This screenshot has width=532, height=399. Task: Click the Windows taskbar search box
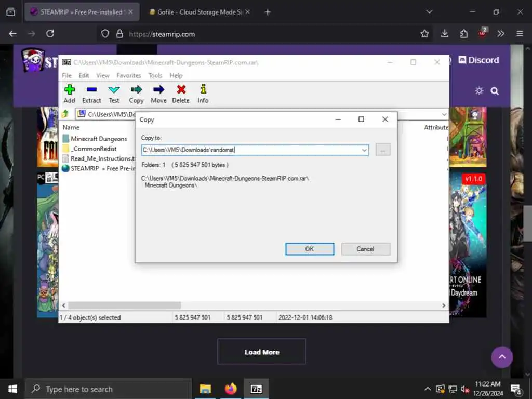tap(109, 389)
